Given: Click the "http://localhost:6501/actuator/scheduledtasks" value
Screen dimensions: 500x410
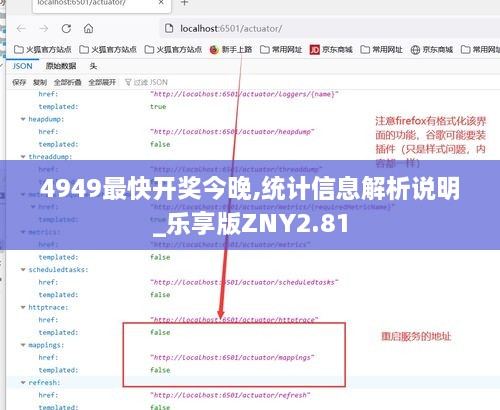Looking at the screenshot, I should click(x=244, y=282).
